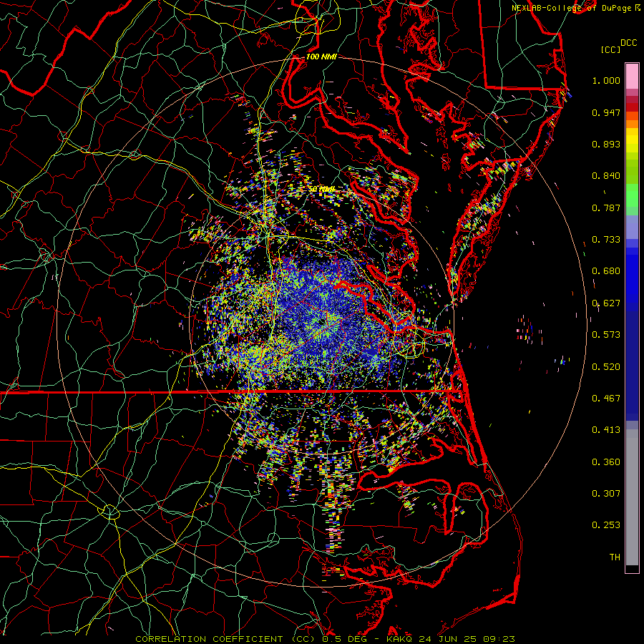Screen dimensions: 644x644
Task: Select the 0.787 legend value
Action: pos(606,208)
